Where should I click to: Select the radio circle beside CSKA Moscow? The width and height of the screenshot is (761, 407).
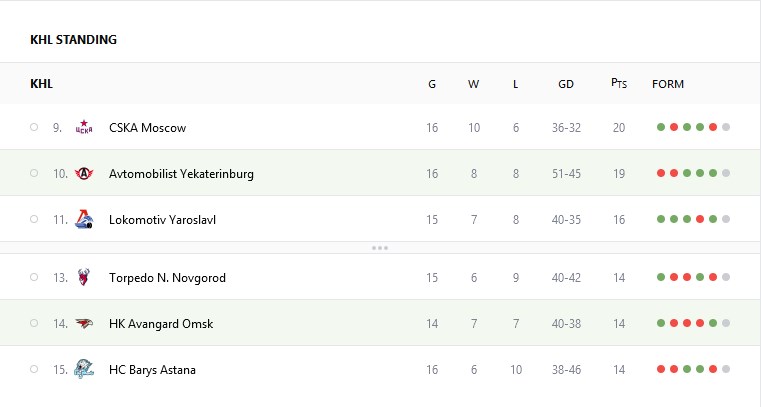point(34,127)
